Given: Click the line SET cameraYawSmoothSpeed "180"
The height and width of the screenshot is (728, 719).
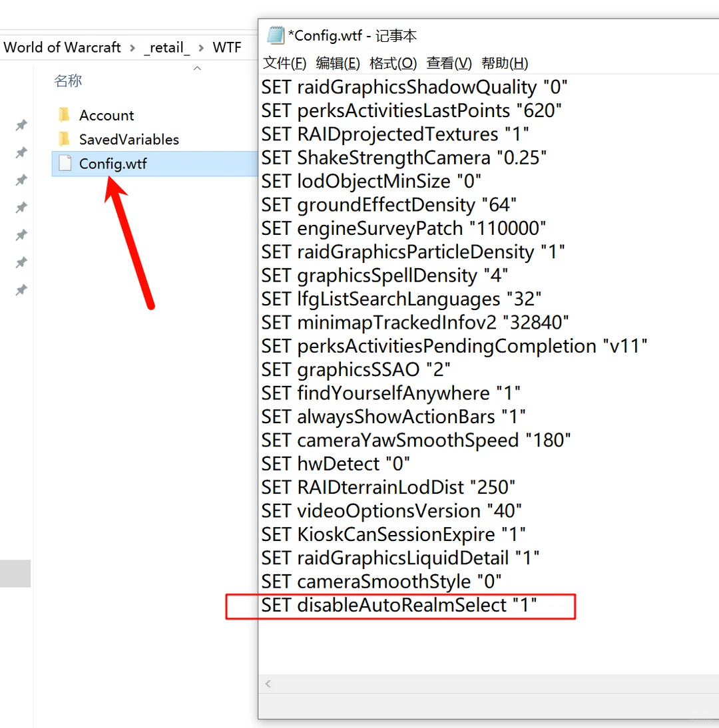Looking at the screenshot, I should [x=416, y=441].
